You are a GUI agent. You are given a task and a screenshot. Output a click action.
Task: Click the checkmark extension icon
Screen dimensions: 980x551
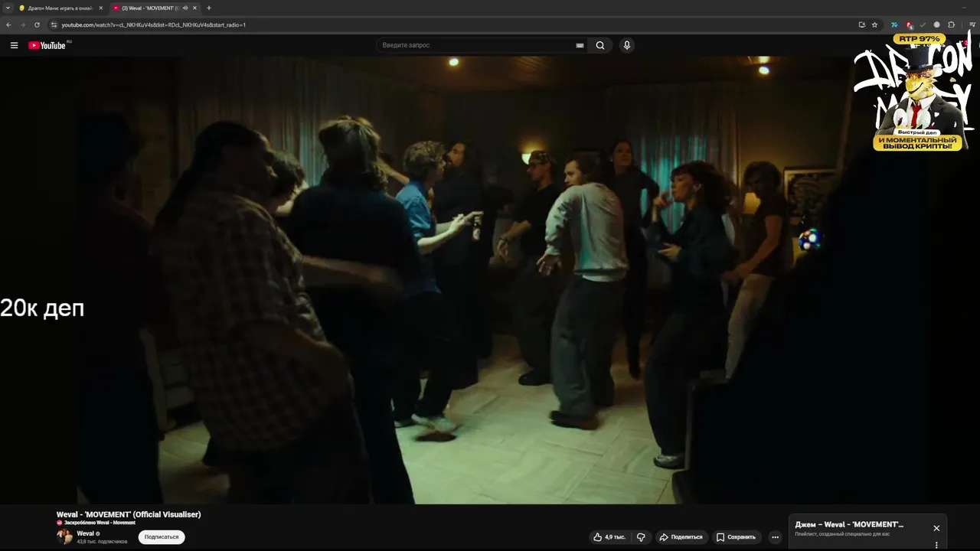tap(923, 24)
